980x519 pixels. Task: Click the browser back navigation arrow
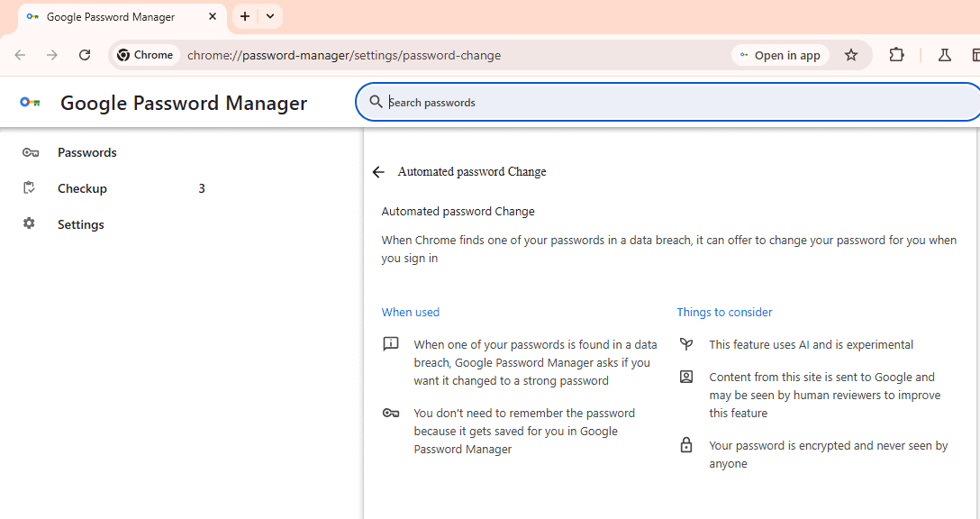[20, 55]
